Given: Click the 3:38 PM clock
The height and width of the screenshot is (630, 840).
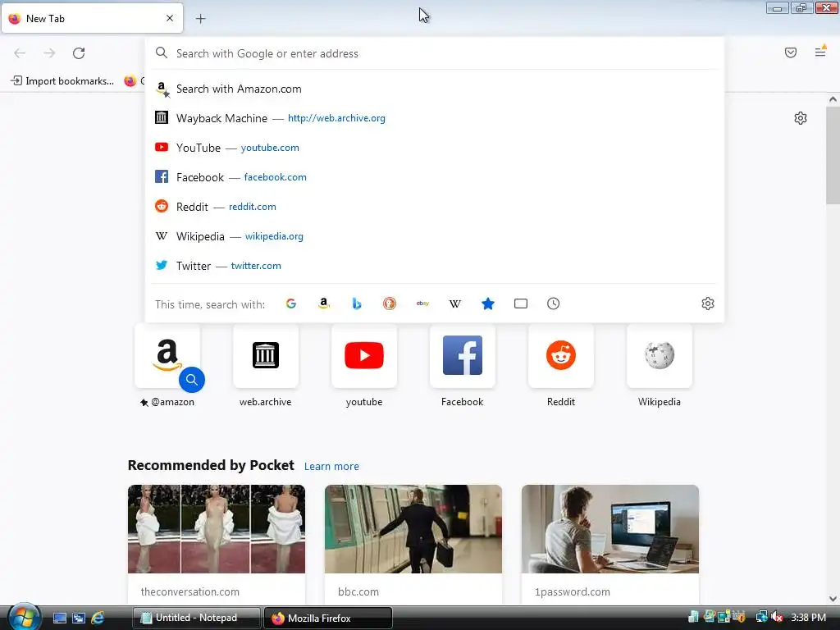Looking at the screenshot, I should tap(808, 618).
